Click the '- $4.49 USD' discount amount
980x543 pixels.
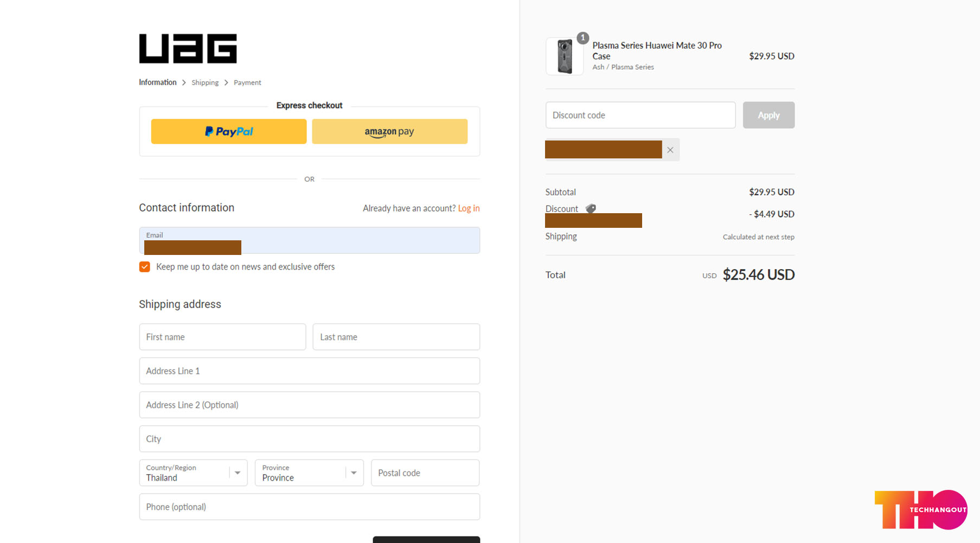click(x=771, y=214)
